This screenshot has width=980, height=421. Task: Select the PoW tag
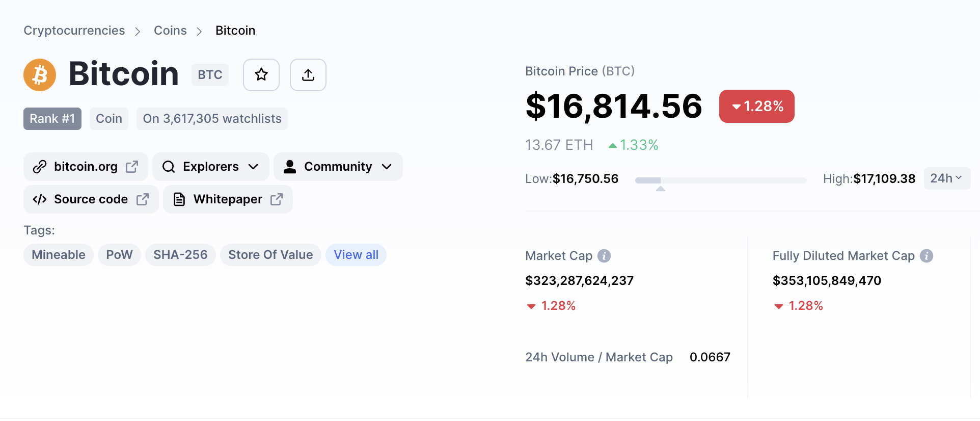119,255
